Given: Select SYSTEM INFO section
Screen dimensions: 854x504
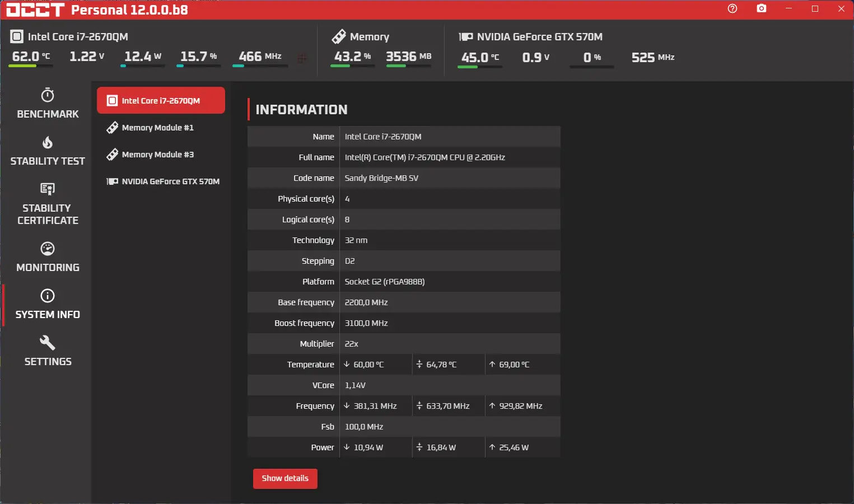Looking at the screenshot, I should tap(48, 304).
